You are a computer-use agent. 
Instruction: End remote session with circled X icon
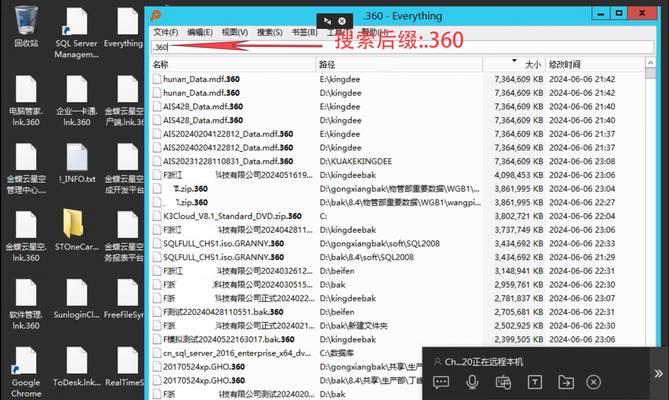pos(593,382)
